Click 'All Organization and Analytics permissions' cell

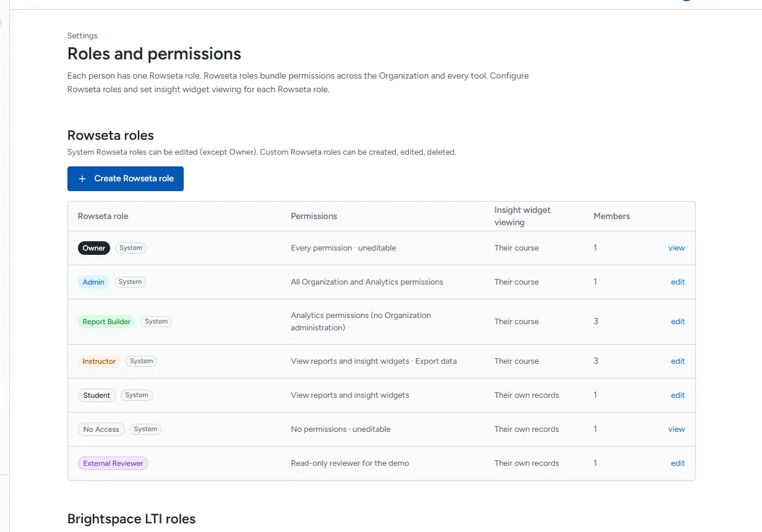[x=367, y=282]
